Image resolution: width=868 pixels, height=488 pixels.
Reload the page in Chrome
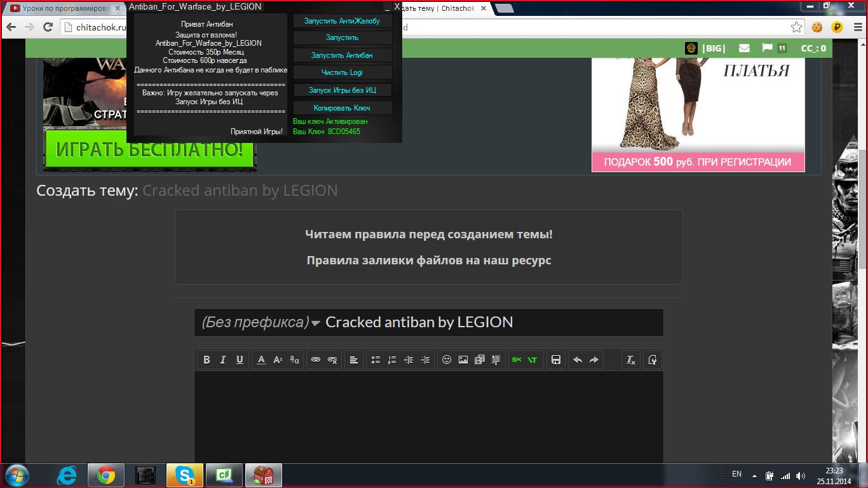(48, 27)
